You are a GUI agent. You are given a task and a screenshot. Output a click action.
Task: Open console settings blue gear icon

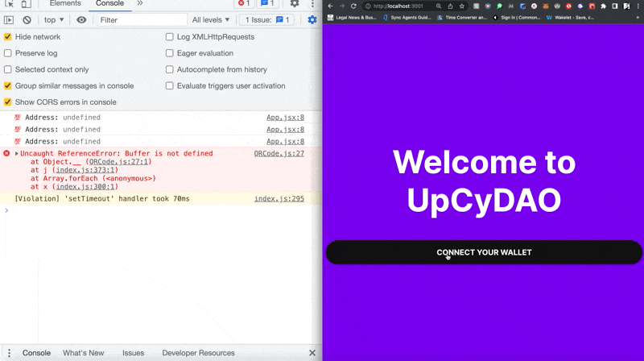pos(312,20)
